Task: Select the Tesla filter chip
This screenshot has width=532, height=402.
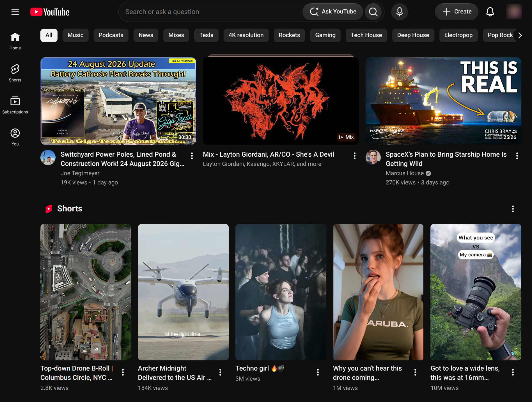Action: tap(206, 35)
